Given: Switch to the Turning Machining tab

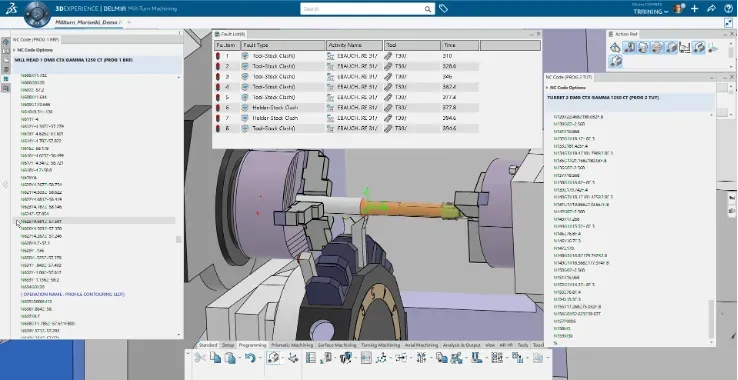Looking at the screenshot, I should [380, 345].
